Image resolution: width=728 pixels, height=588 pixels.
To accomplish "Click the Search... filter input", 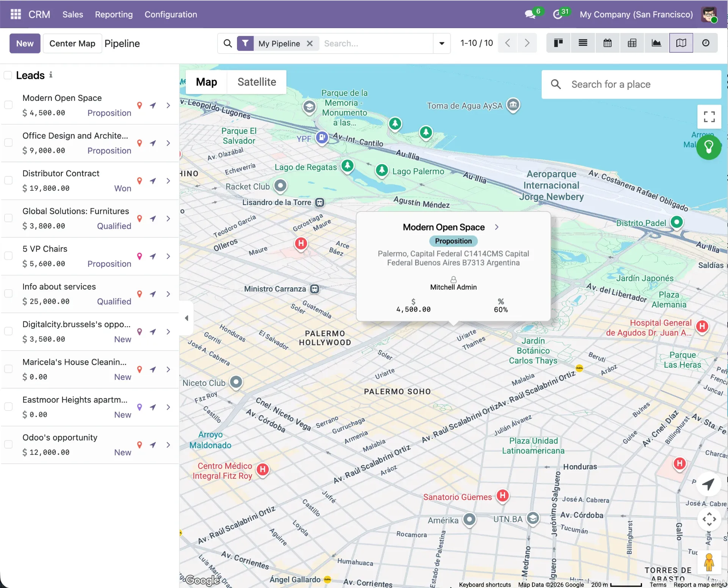I will point(376,44).
